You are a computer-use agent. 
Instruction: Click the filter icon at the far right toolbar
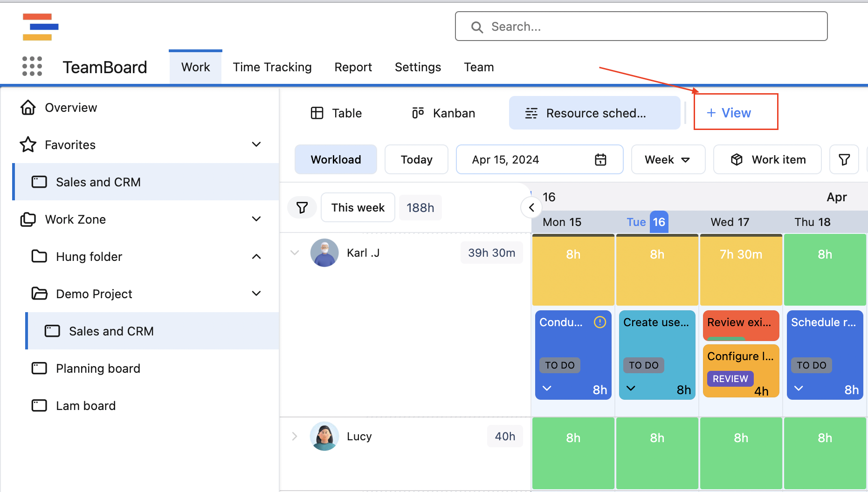tap(844, 159)
